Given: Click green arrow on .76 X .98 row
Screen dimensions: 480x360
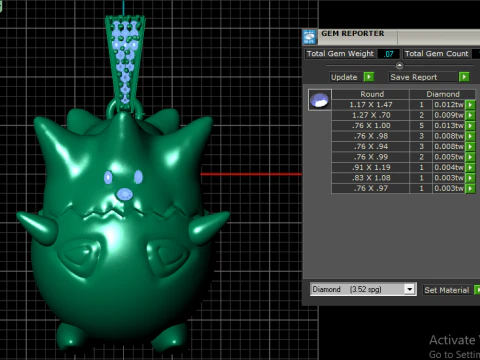Looking at the screenshot, I should 470,136.
